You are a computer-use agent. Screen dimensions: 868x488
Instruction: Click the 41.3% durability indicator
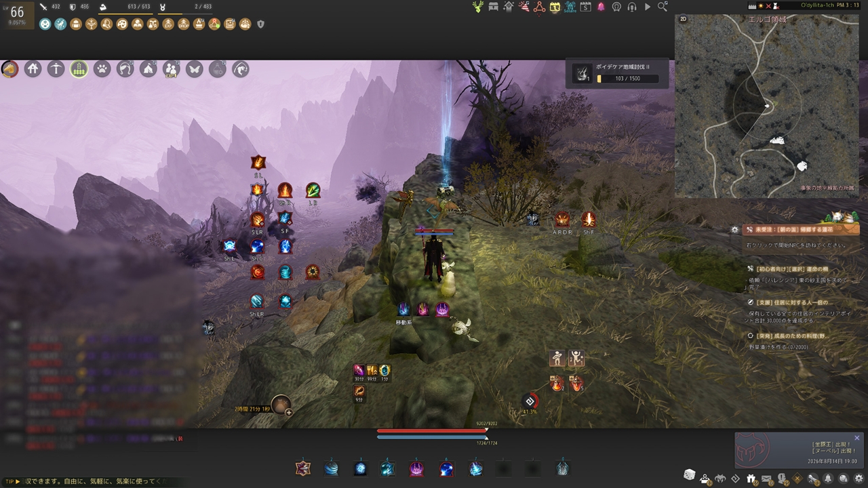click(530, 403)
